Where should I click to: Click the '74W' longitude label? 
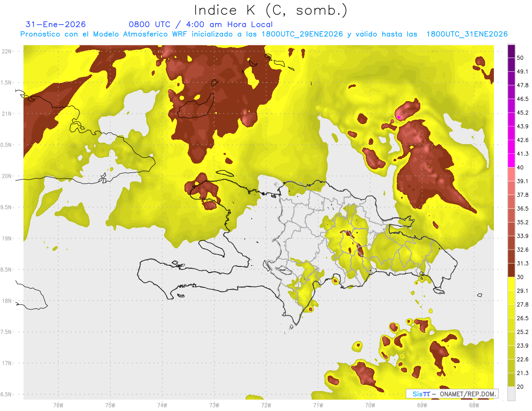tap(162, 405)
